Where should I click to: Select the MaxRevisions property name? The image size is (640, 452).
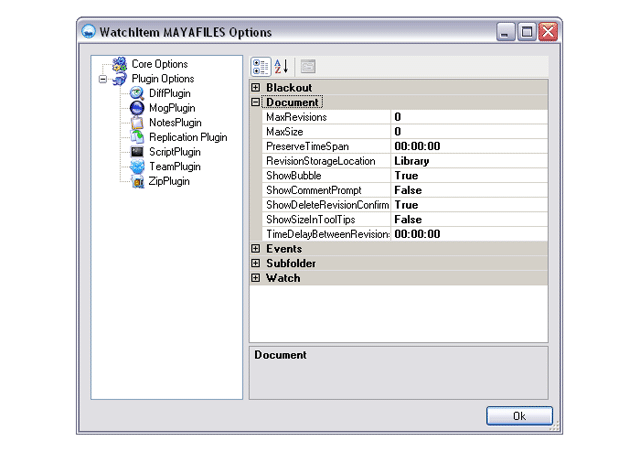pos(296,117)
